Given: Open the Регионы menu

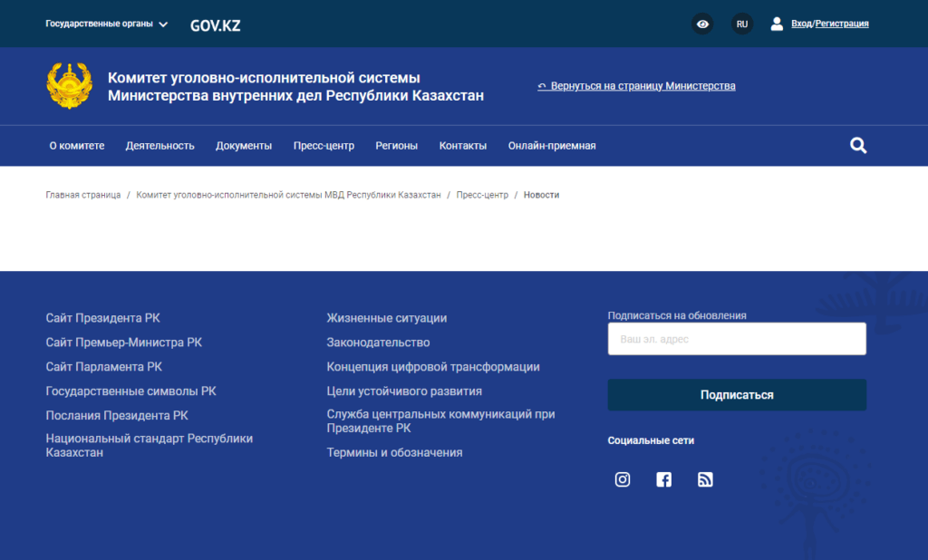Looking at the screenshot, I should point(397,146).
